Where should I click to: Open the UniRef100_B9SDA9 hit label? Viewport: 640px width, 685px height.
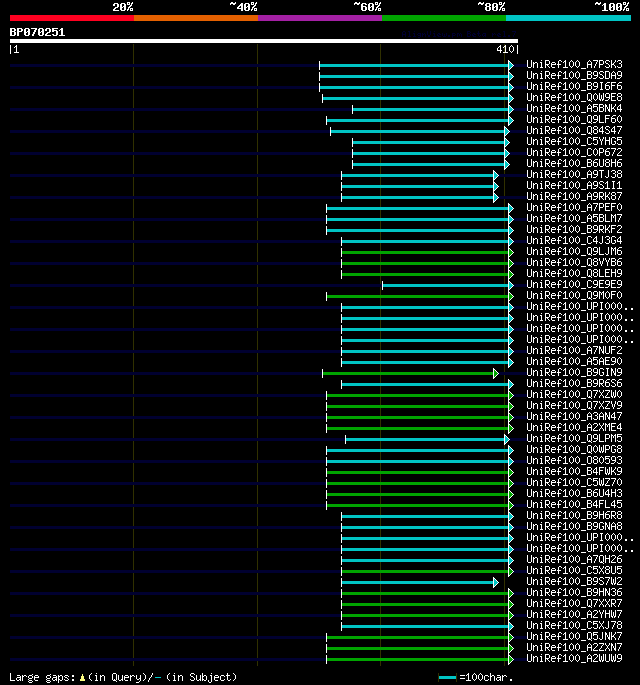point(574,76)
